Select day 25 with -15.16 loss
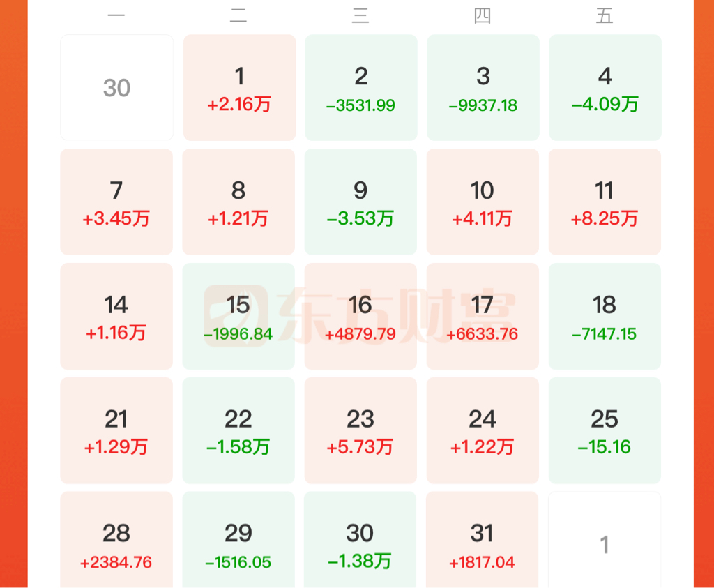 pos(605,430)
